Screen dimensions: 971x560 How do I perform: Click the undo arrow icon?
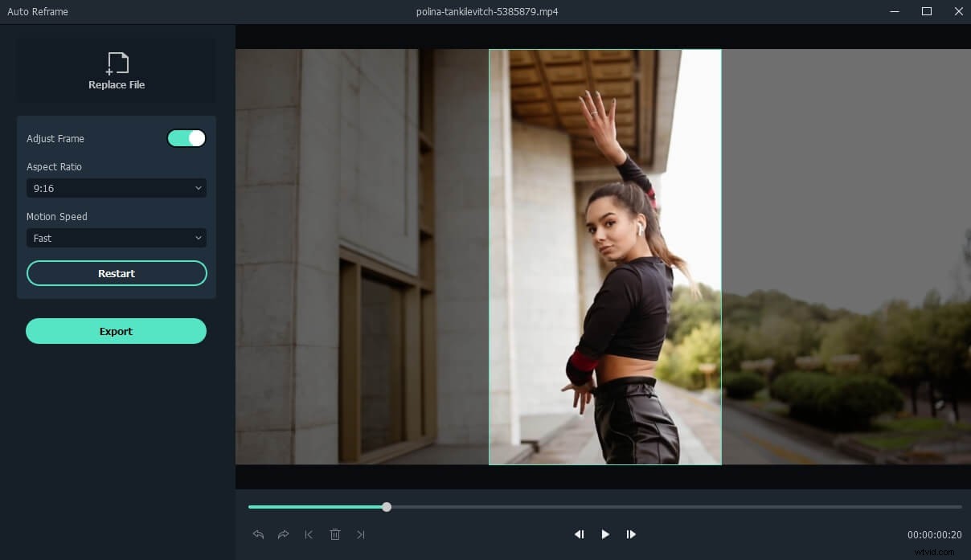click(x=258, y=534)
